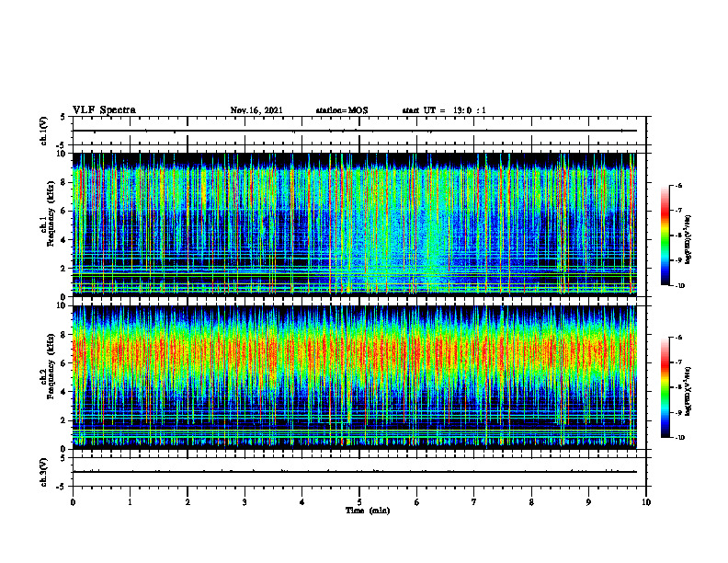Click time axis tick label "2"

click(x=188, y=502)
